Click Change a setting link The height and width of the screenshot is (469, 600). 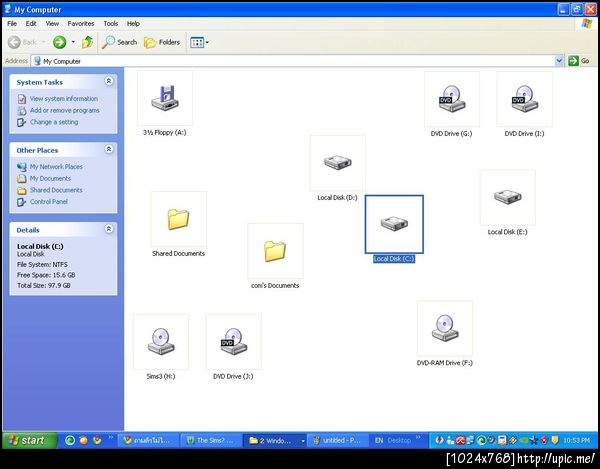tap(54, 122)
